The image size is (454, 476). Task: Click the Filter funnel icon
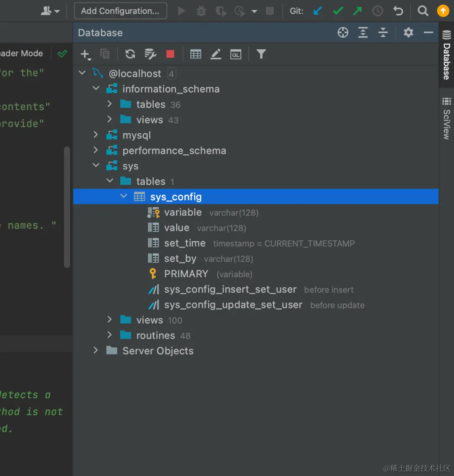pos(261,54)
